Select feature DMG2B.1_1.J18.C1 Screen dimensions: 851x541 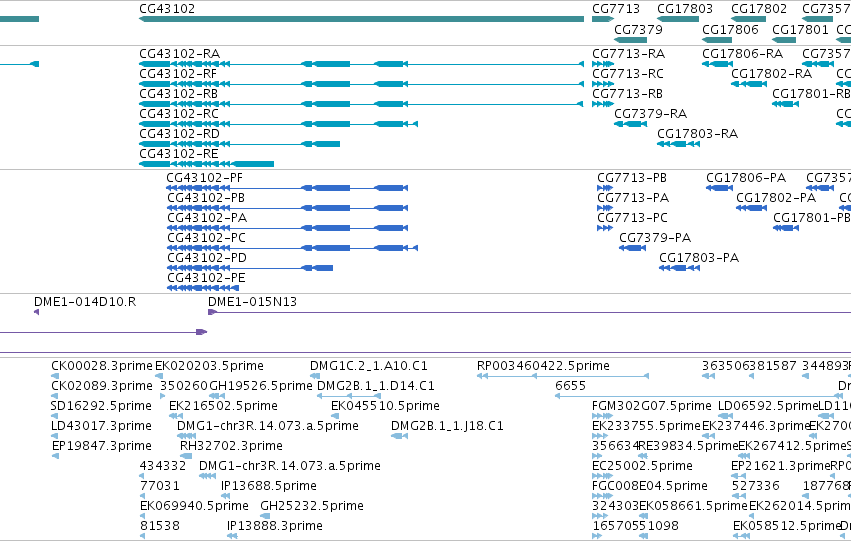coord(447,427)
